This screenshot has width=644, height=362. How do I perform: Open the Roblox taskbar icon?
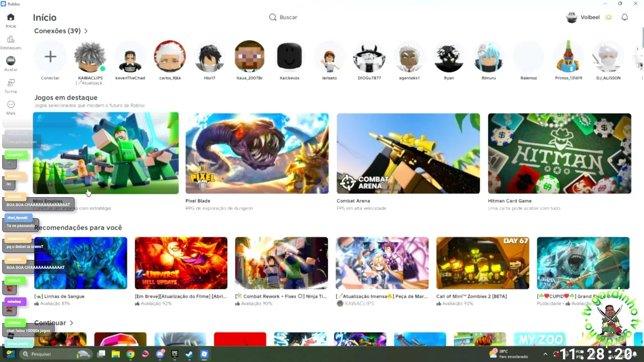[x=204, y=354]
